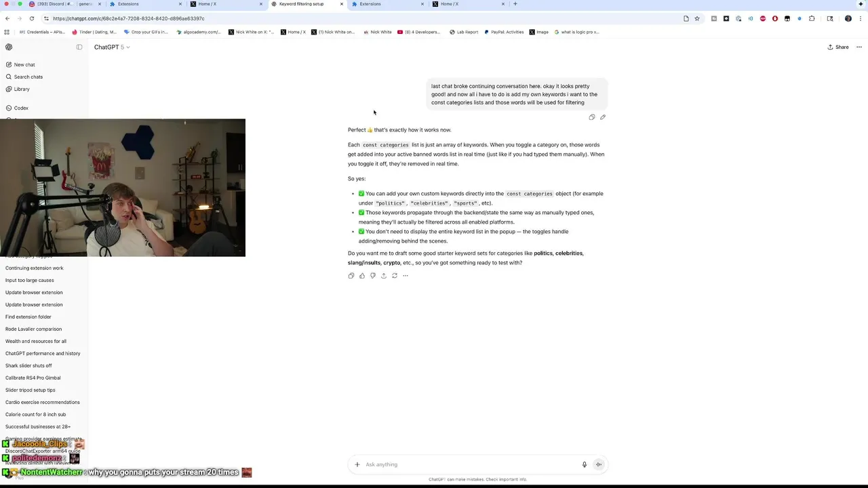This screenshot has height=488, width=868.
Task: Open the Crop your GIFs bookmark
Action: pos(146,32)
